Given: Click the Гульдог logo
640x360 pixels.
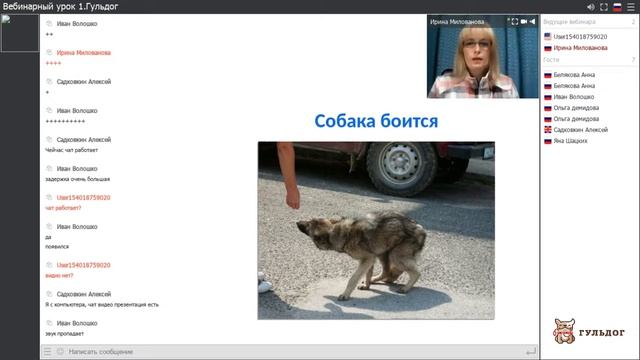Looking at the screenshot, I should click(x=589, y=331).
